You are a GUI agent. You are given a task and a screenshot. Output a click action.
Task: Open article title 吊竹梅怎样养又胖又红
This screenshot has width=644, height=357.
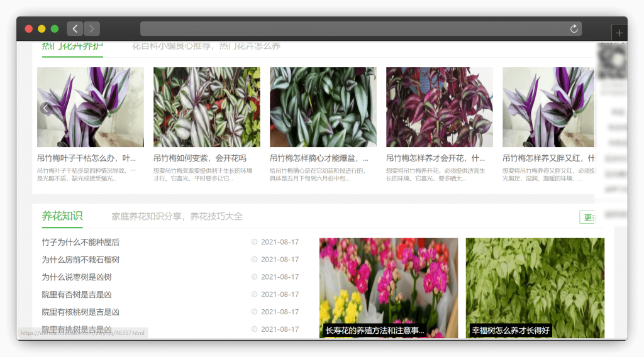pyautogui.click(x=548, y=158)
